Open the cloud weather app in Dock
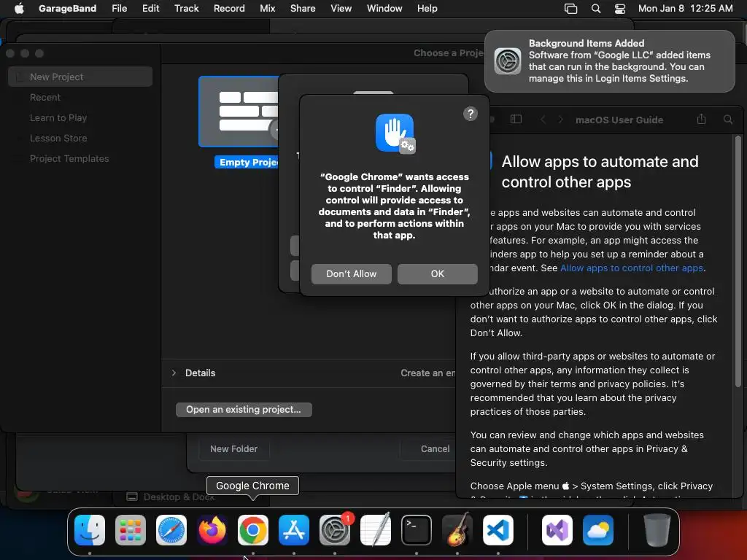 [x=598, y=530]
